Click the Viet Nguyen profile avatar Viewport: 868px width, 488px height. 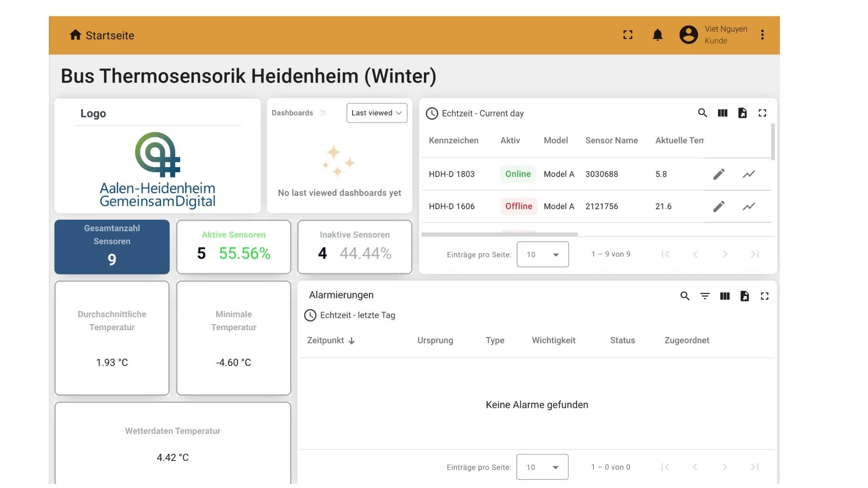point(688,35)
